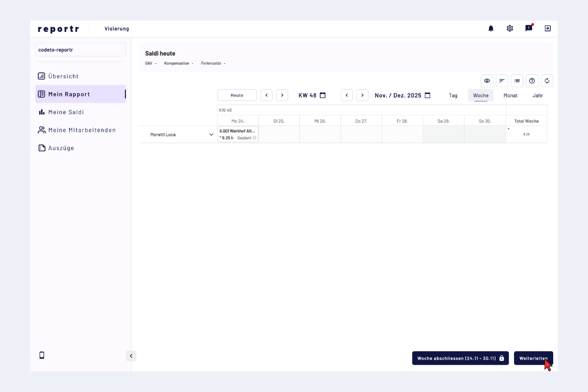Screen dimensions: 588x392
Task: Click the logout icon
Action: click(547, 28)
